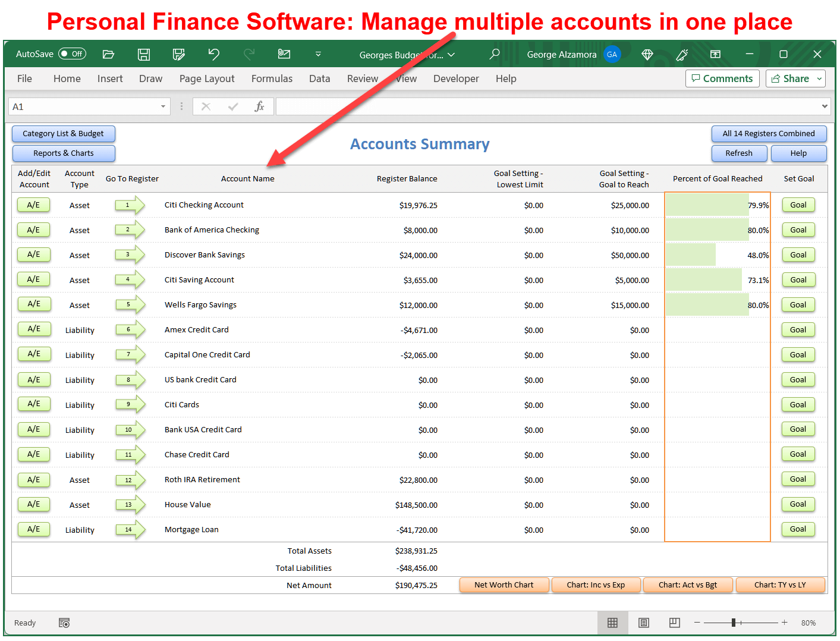The width and height of the screenshot is (840, 641).
Task: Open the Developer menu tab
Action: 456,78
